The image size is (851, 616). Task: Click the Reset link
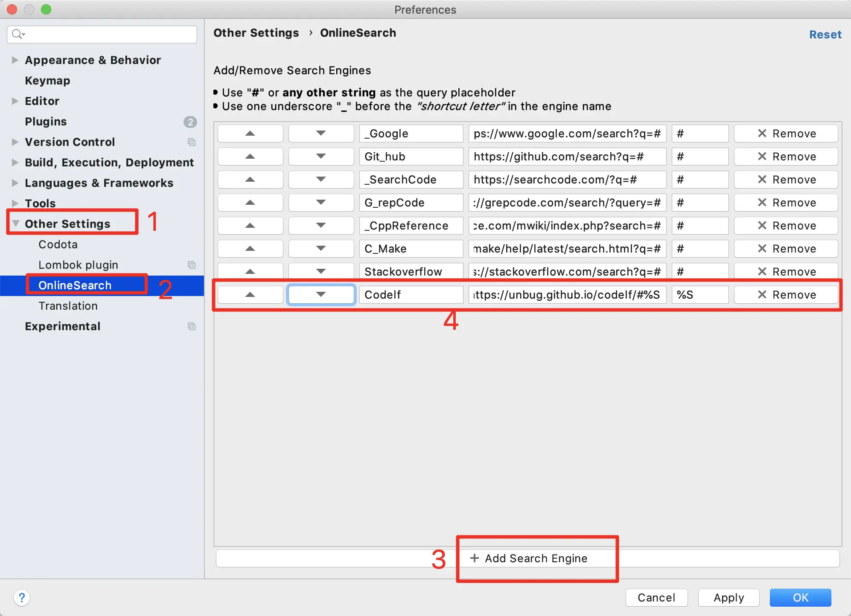click(825, 35)
